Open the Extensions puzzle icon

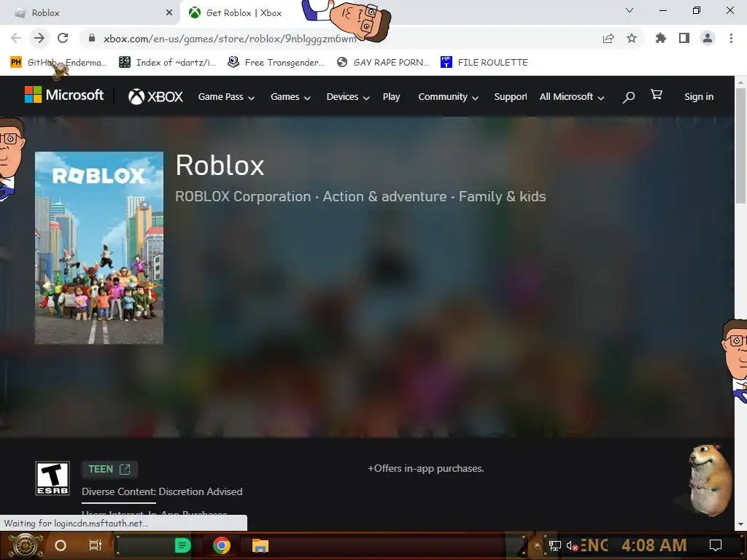[660, 38]
